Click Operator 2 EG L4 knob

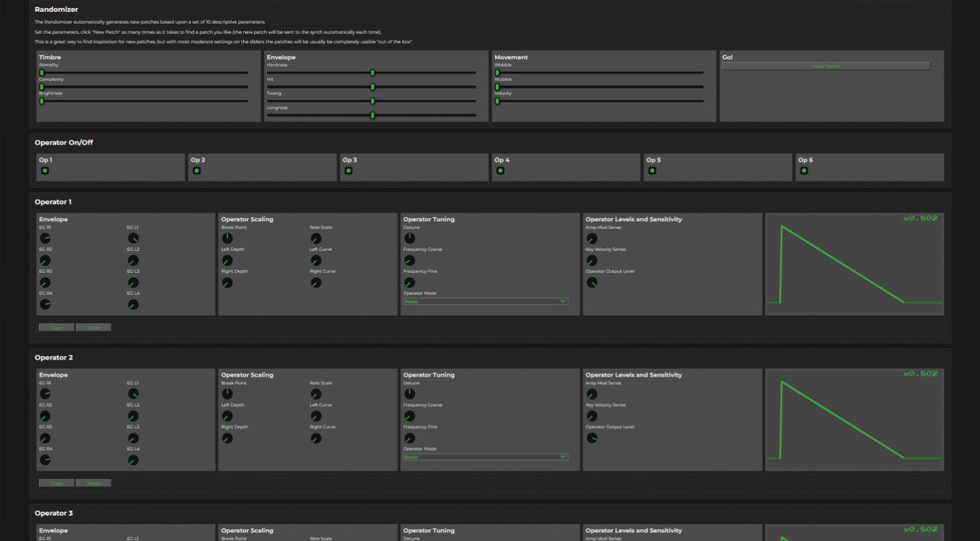click(x=133, y=460)
